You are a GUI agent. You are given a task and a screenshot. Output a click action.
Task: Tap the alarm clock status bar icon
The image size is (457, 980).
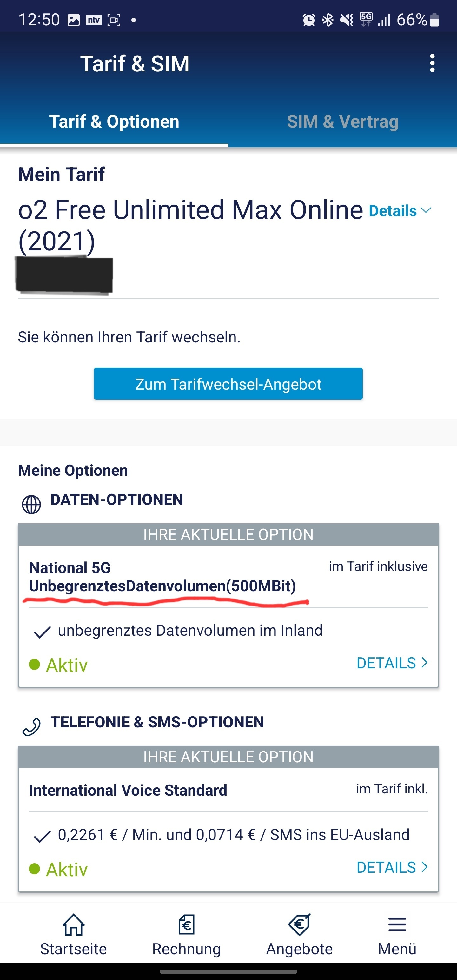pos(308,20)
